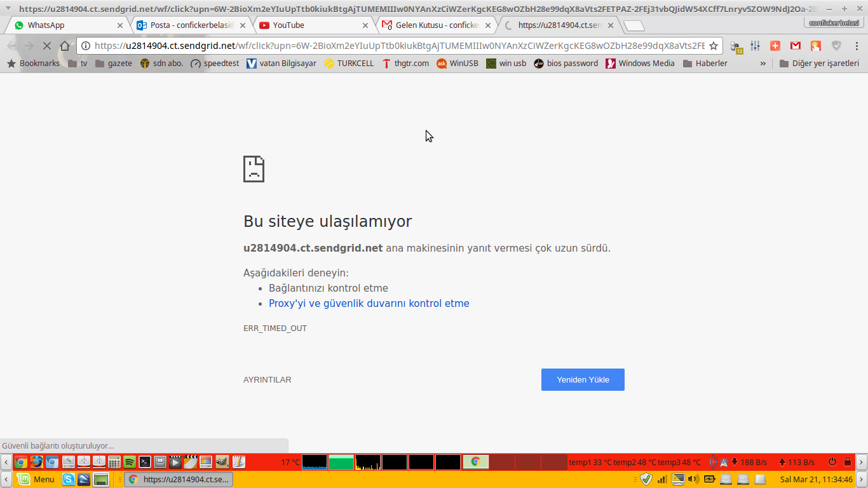Click the red plus extension icon
868x488 pixels.
[775, 46]
